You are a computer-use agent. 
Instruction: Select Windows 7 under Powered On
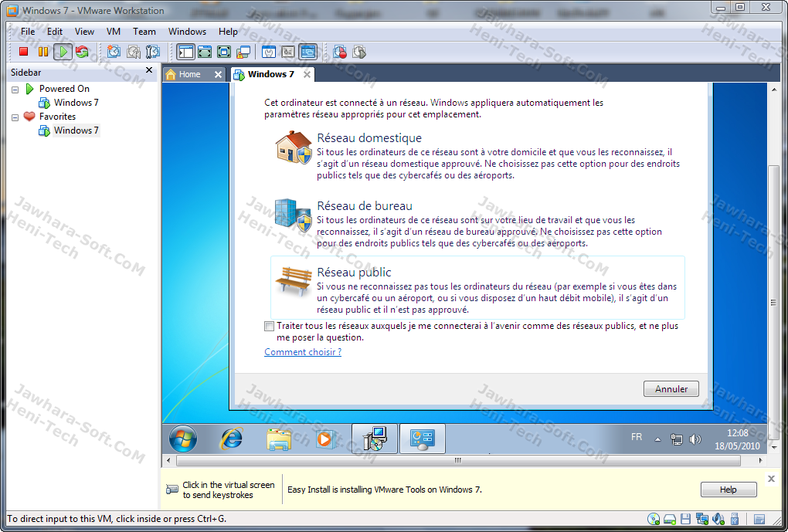(x=76, y=103)
